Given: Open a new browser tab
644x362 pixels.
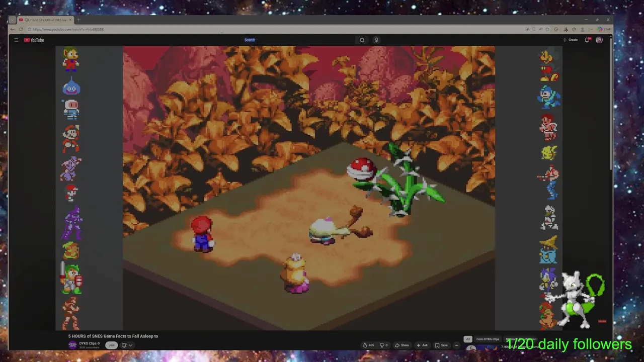Looking at the screenshot, I should point(78,20).
